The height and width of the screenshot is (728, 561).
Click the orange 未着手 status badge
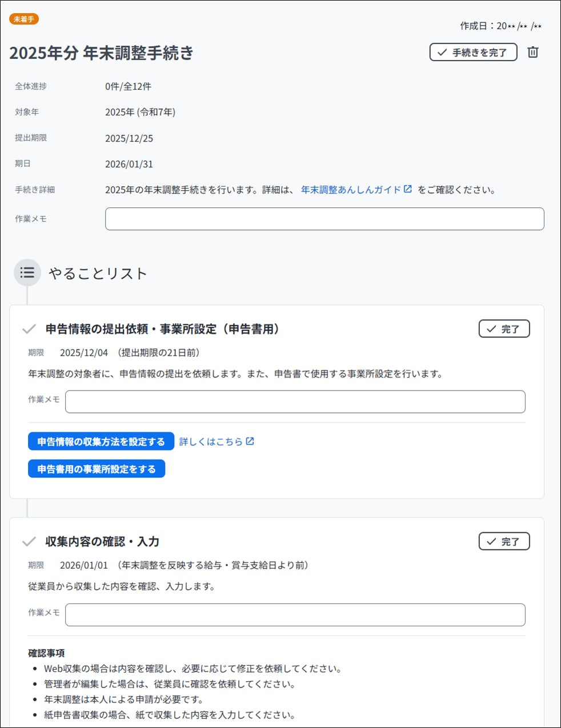24,19
